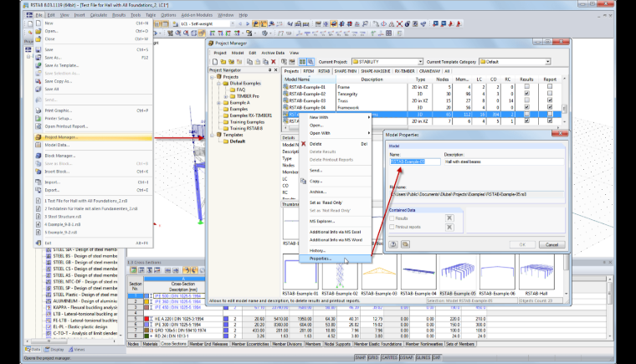Toggle Report checkbox for RSTAB-Example-01 row
636x364 pixels.
(550, 87)
